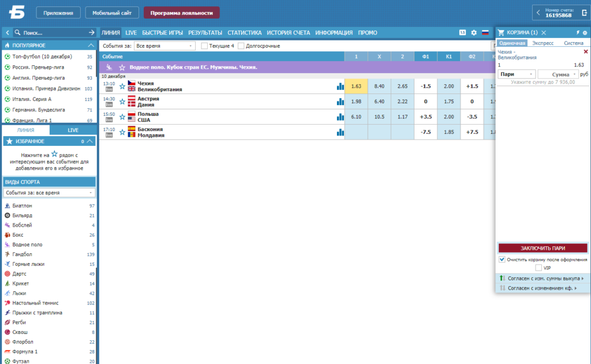This screenshot has width=591, height=364.
Task: Open the LIVE menu item in top bar
Action: 131,33
